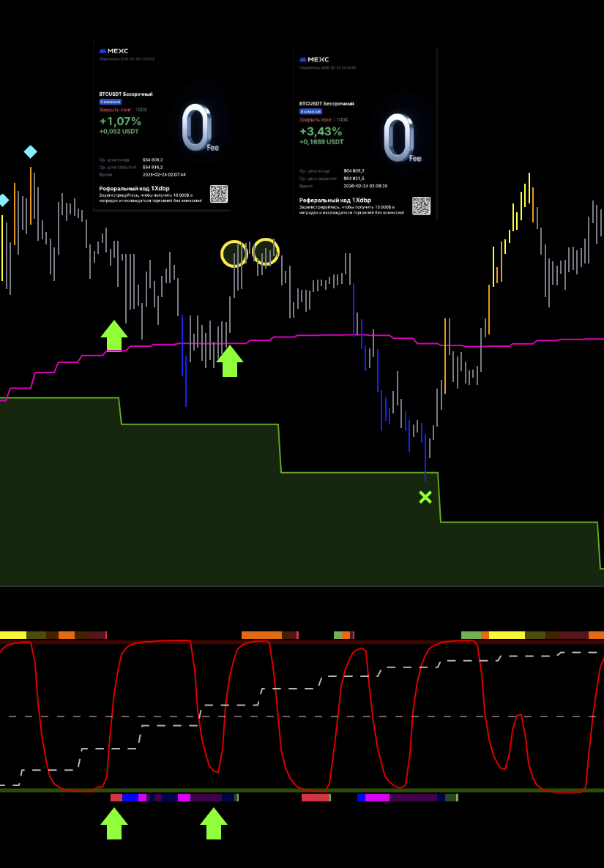The height and width of the screenshot is (868, 604).
Task: Click the bright yellow segment of the top-right color bar
Action: (507, 635)
